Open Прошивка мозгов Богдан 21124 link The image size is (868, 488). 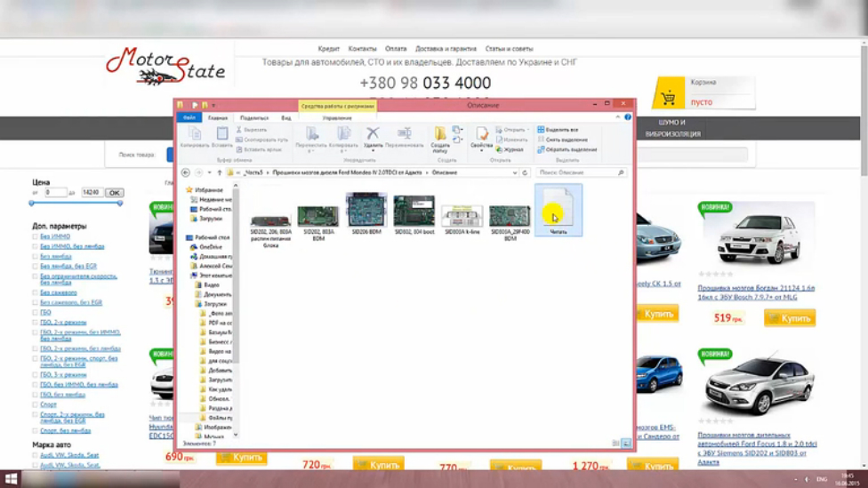coord(756,292)
